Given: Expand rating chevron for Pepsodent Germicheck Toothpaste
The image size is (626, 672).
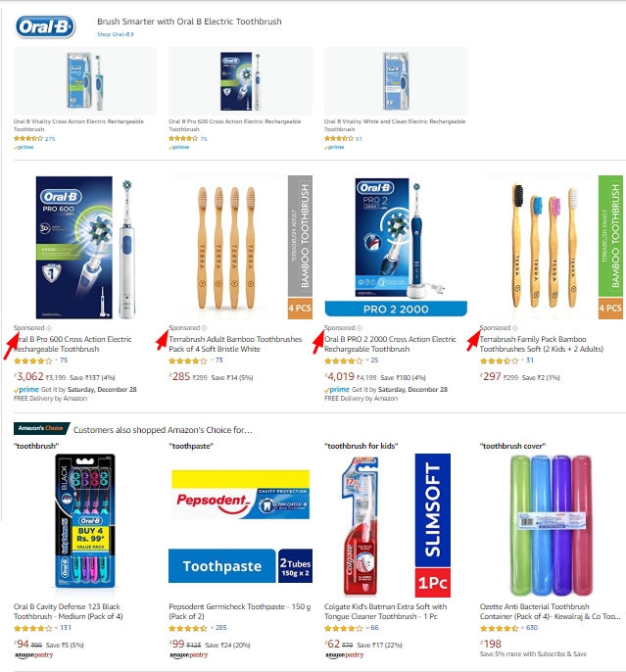Looking at the screenshot, I should (x=212, y=627).
